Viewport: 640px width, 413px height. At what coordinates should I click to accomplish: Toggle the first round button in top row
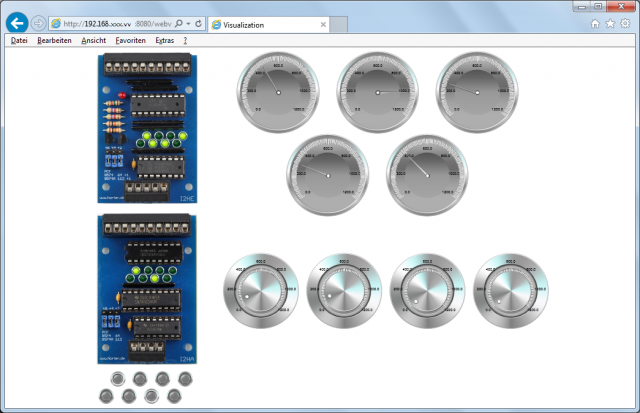click(x=118, y=378)
